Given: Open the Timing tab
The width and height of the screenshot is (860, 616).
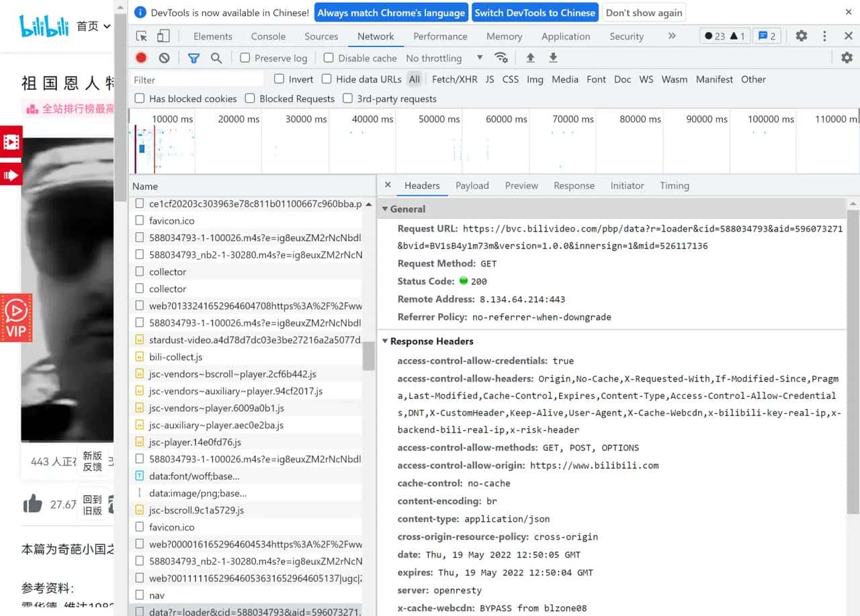Looking at the screenshot, I should click(674, 185).
